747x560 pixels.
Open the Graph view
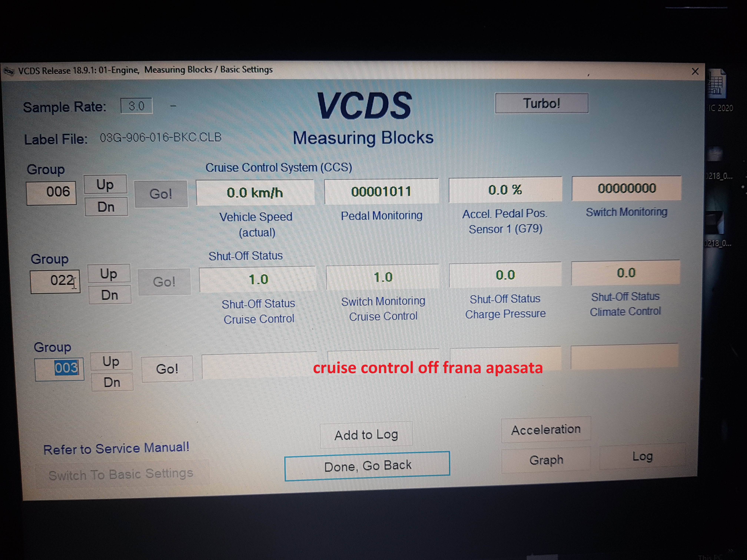click(x=546, y=460)
